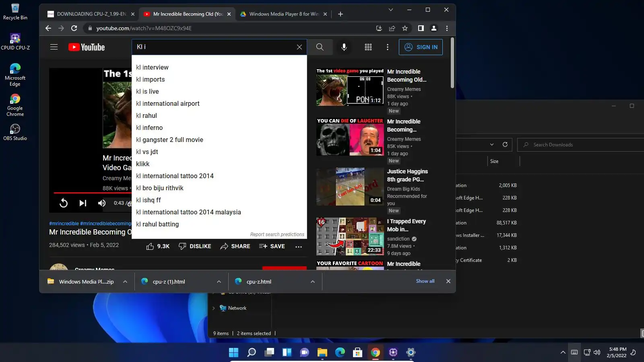Open Chrome side panel icon

421,28
